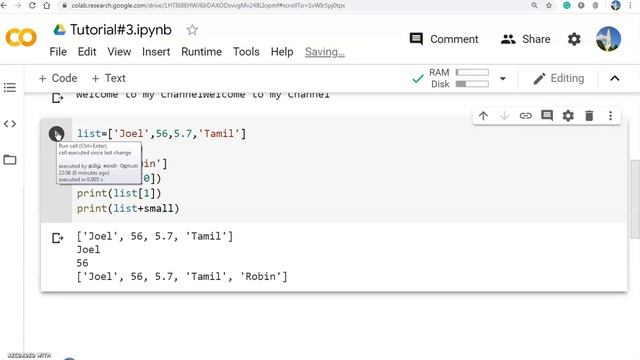Add a new Text cell

109,78
